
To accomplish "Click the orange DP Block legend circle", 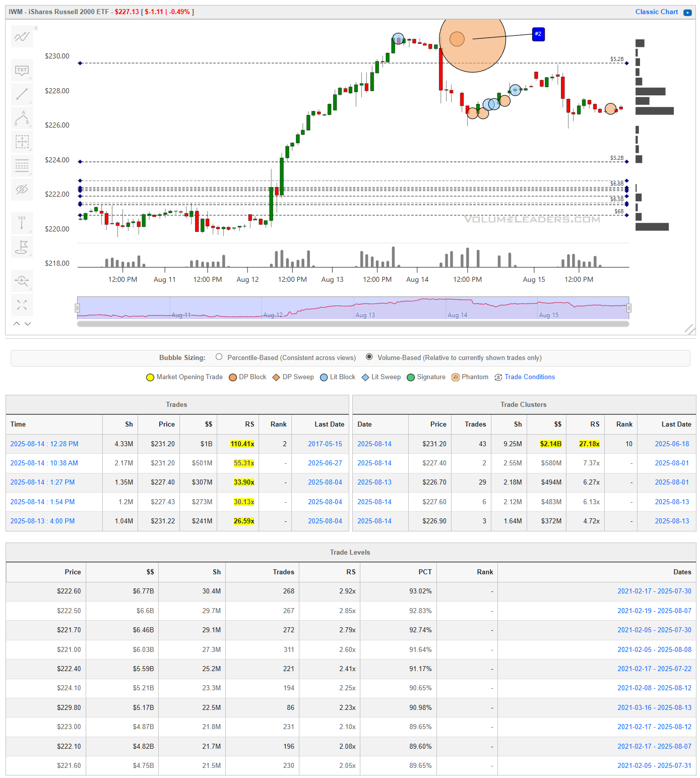I will tap(233, 377).
